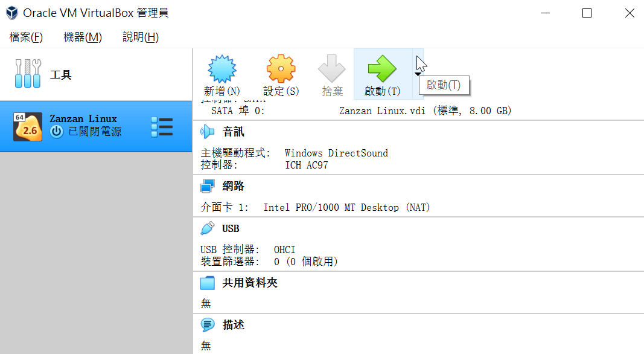Click the Audio (音訊) speaker icon
The height and width of the screenshot is (354, 644).
(x=208, y=132)
